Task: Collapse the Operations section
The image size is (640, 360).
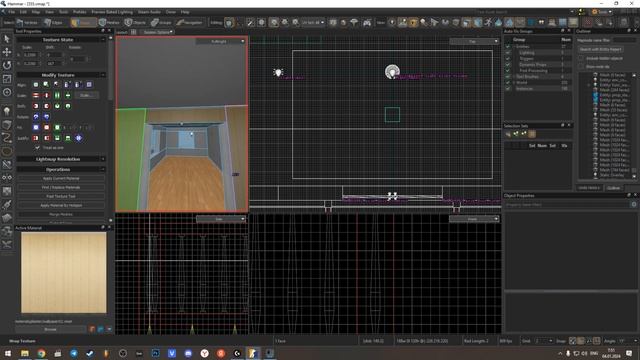Action: pos(102,169)
